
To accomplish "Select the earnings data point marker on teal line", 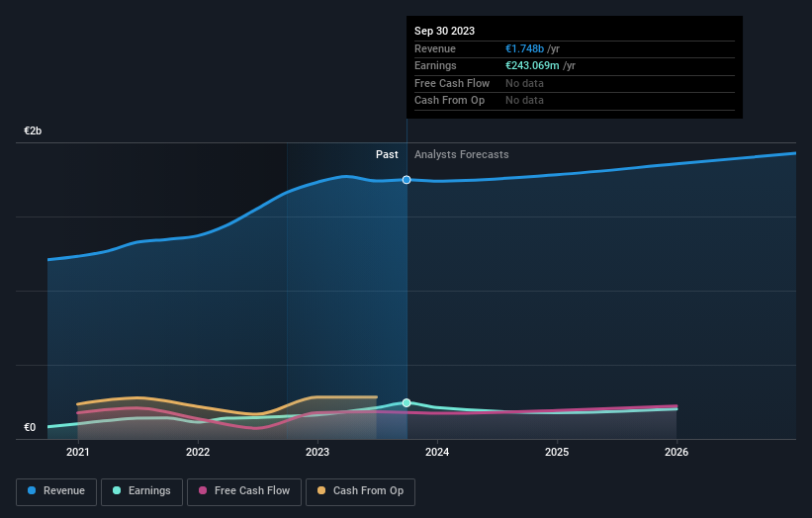I will [x=406, y=402].
